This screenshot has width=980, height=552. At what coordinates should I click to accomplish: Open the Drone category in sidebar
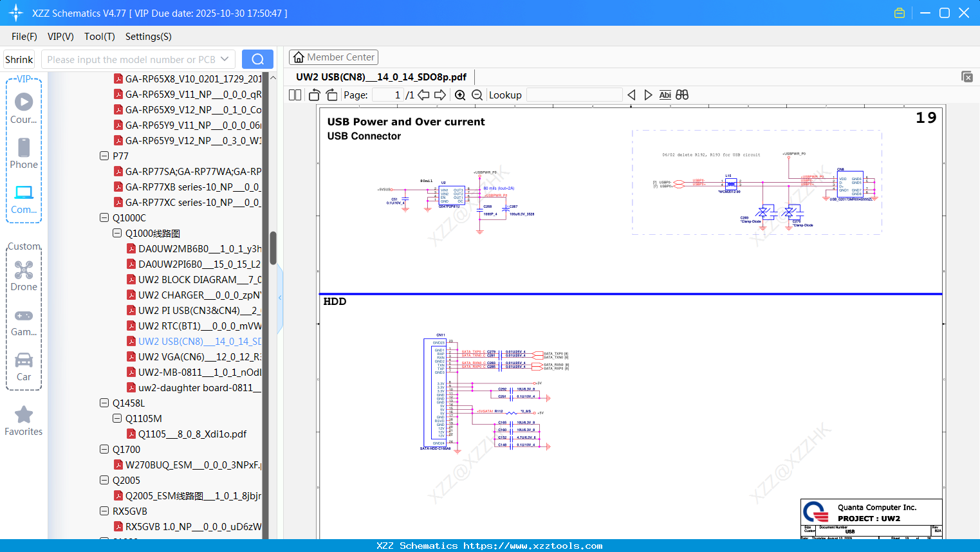[24, 276]
